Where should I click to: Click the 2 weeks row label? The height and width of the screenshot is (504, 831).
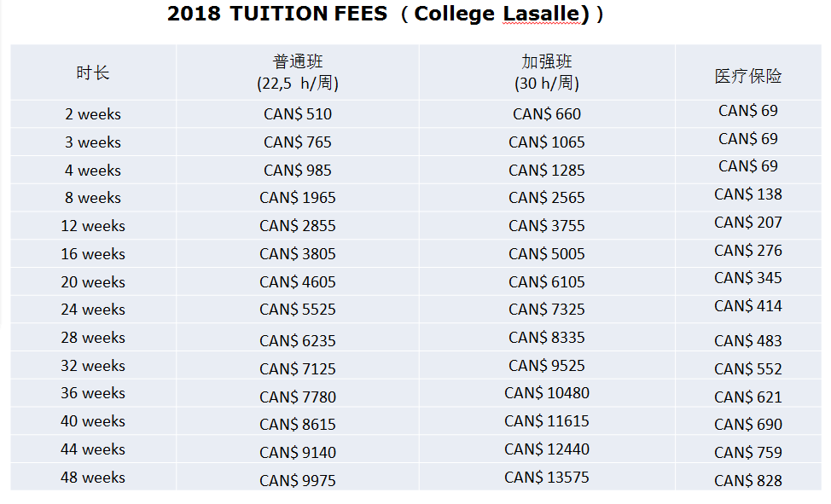[x=93, y=114]
